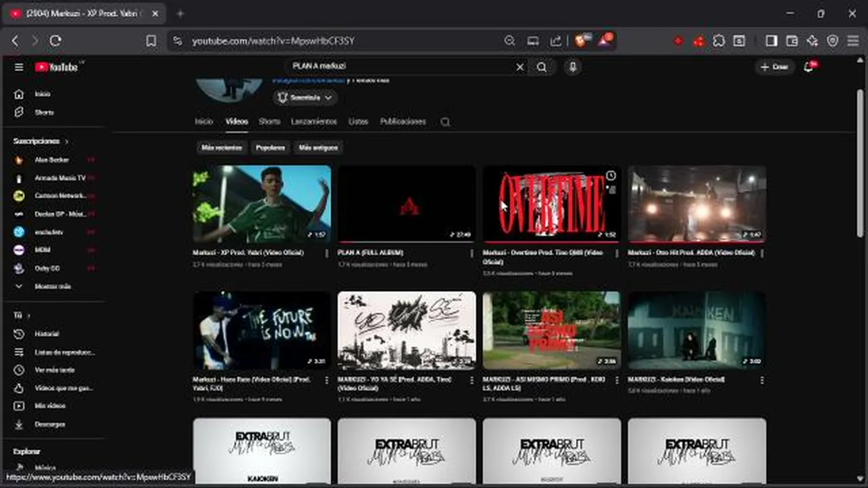Image resolution: width=868 pixels, height=488 pixels.
Task: Bookmark this page icon
Action: click(x=151, y=41)
